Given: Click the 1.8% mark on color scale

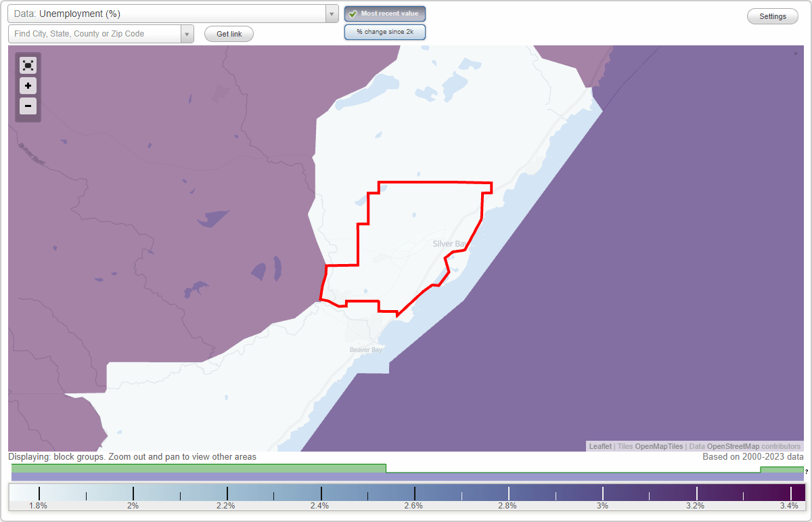Looking at the screenshot, I should 39,506.
